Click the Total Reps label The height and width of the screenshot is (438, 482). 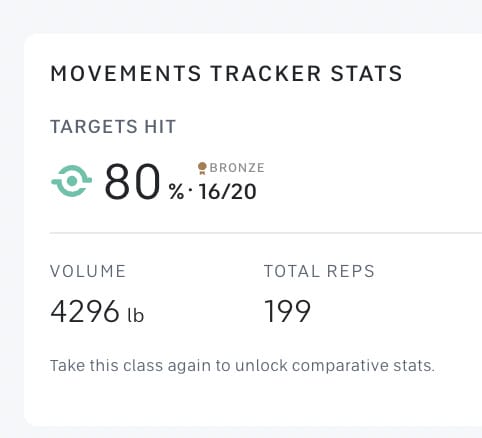coord(319,271)
